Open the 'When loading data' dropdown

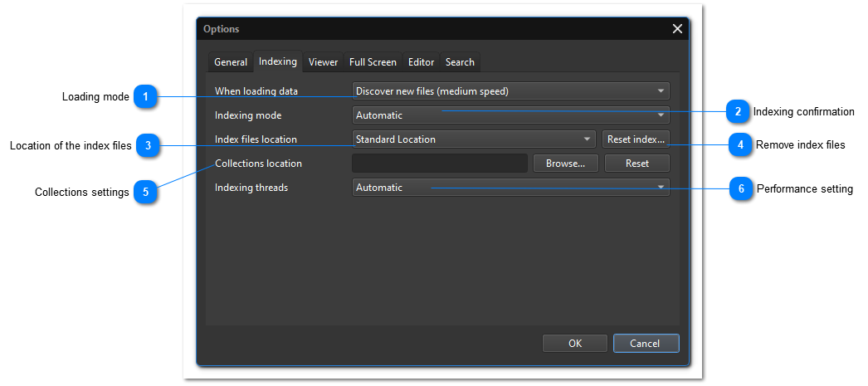[510, 91]
